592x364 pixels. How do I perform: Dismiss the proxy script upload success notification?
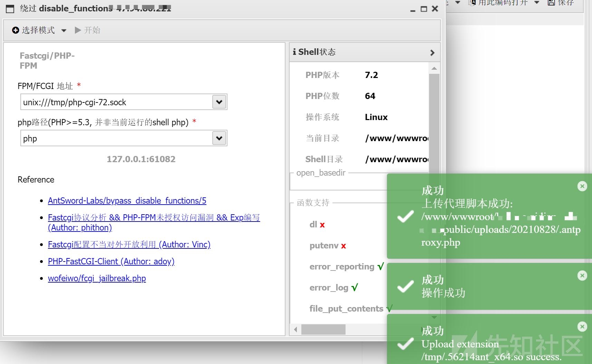coord(582,186)
